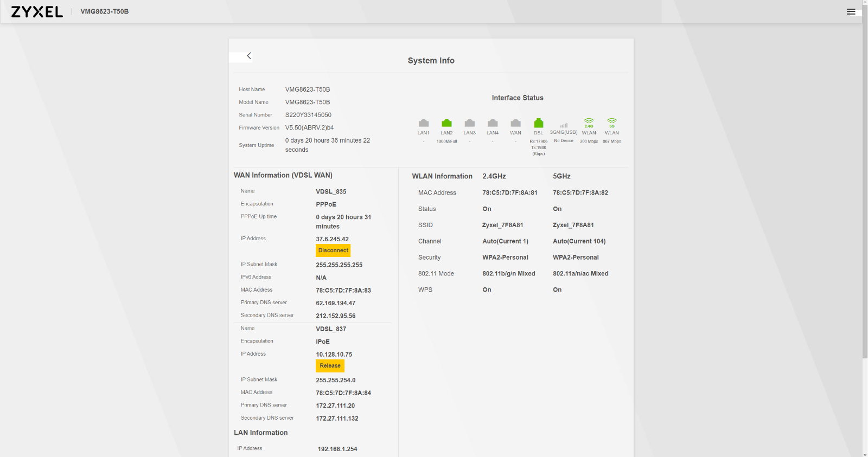The height and width of the screenshot is (457, 868).
Task: Click the IPoE encapsulation value
Action: point(323,342)
